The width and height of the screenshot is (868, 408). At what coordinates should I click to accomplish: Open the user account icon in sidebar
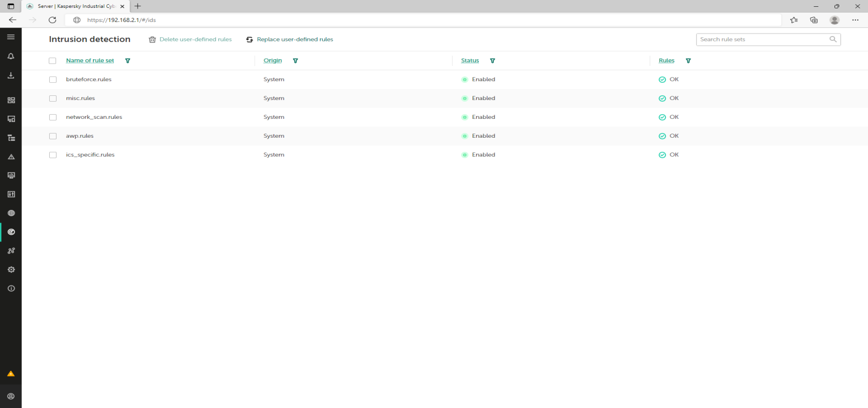(10, 396)
